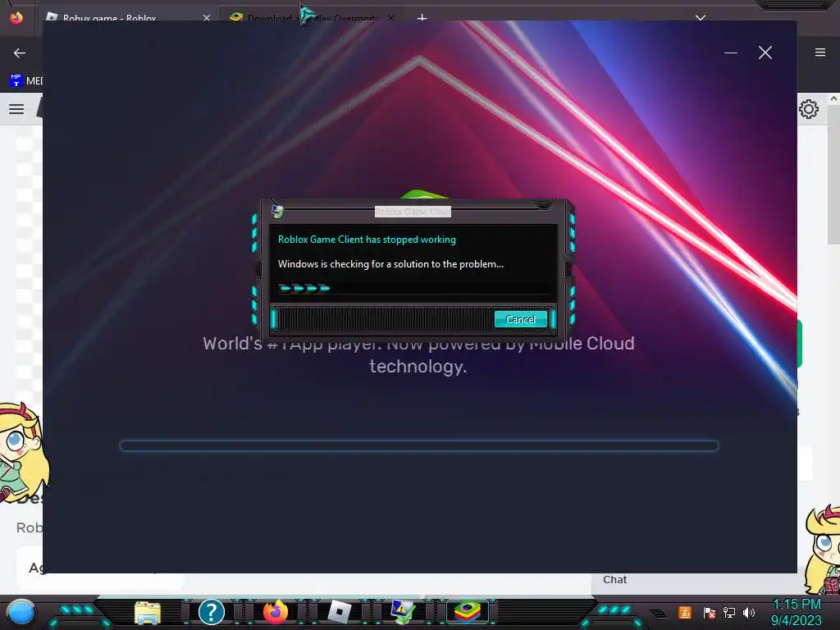Open Action Center flag in tray
Screen dimensions: 840x630
click(x=709, y=612)
